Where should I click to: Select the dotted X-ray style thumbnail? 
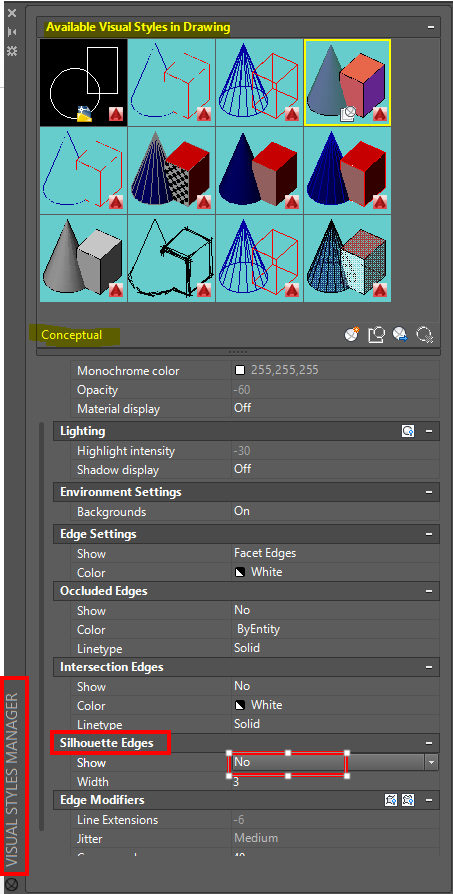click(347, 258)
